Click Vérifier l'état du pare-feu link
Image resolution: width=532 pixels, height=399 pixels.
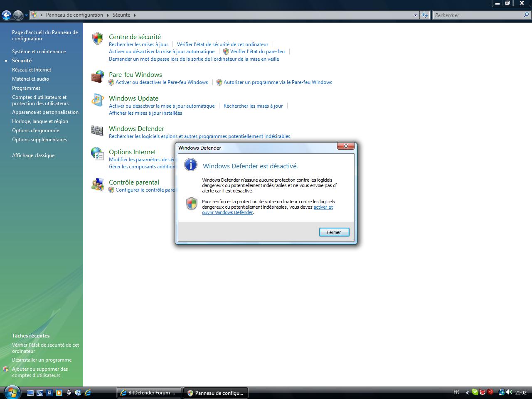pyautogui.click(x=257, y=52)
